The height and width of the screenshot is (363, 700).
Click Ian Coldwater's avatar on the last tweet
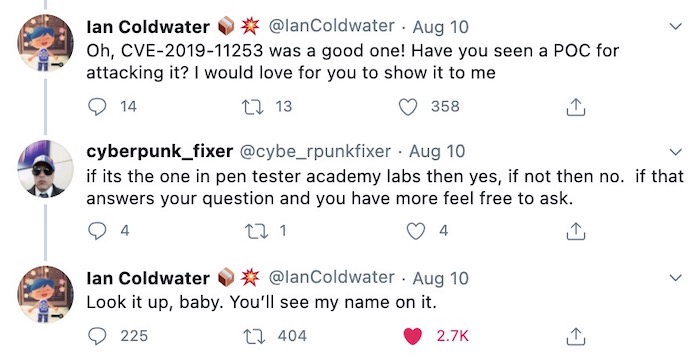click(45, 294)
